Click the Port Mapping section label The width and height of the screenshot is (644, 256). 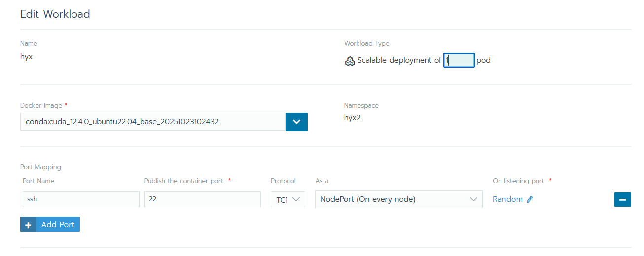pyautogui.click(x=40, y=167)
